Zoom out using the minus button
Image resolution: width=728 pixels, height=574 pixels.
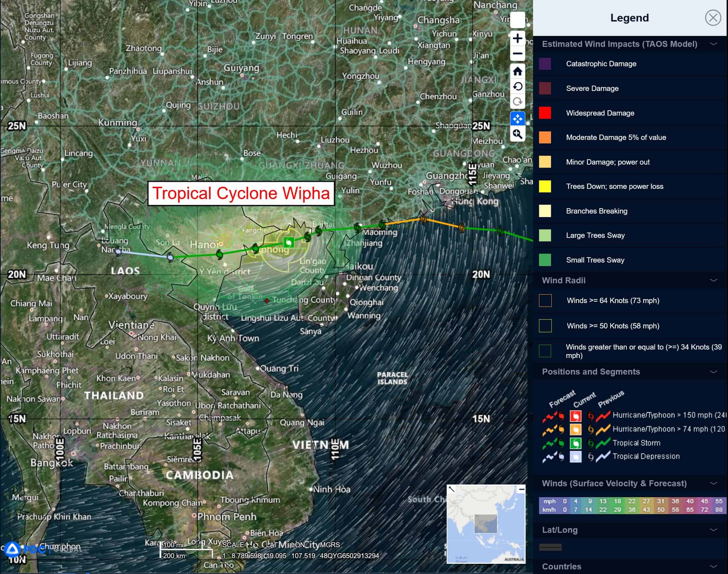tap(518, 54)
